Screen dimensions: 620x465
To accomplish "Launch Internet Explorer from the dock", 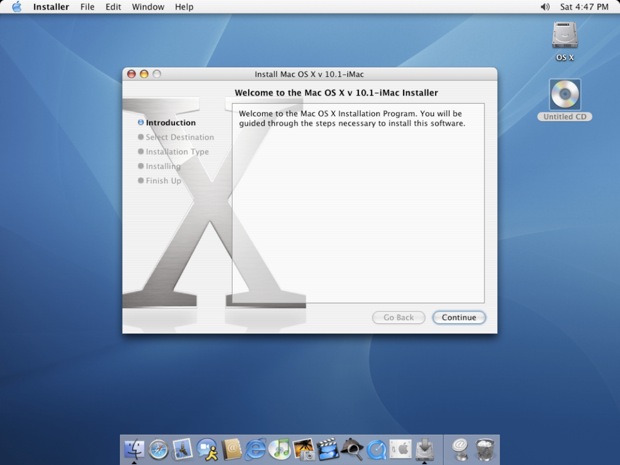I will 255,450.
